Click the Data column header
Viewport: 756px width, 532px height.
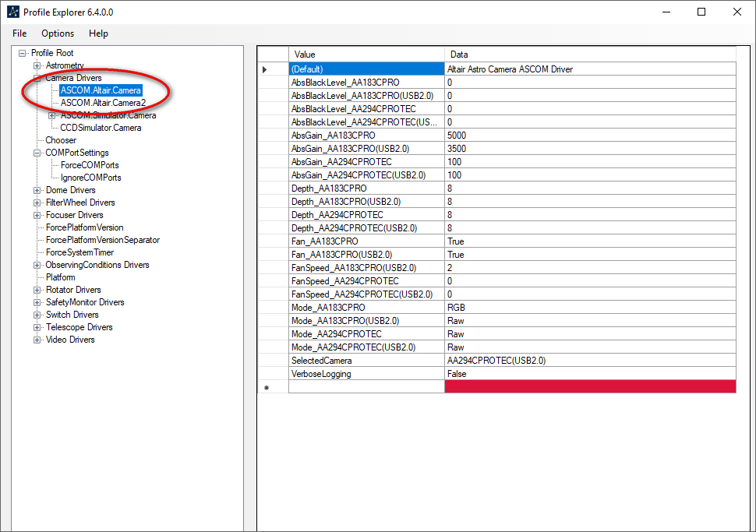(589, 55)
